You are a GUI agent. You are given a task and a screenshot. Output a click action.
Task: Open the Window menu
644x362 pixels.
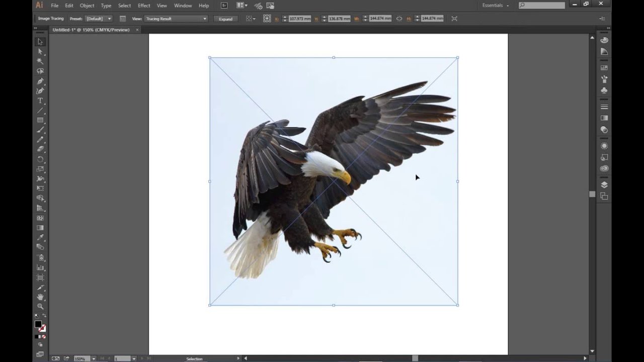tap(183, 6)
